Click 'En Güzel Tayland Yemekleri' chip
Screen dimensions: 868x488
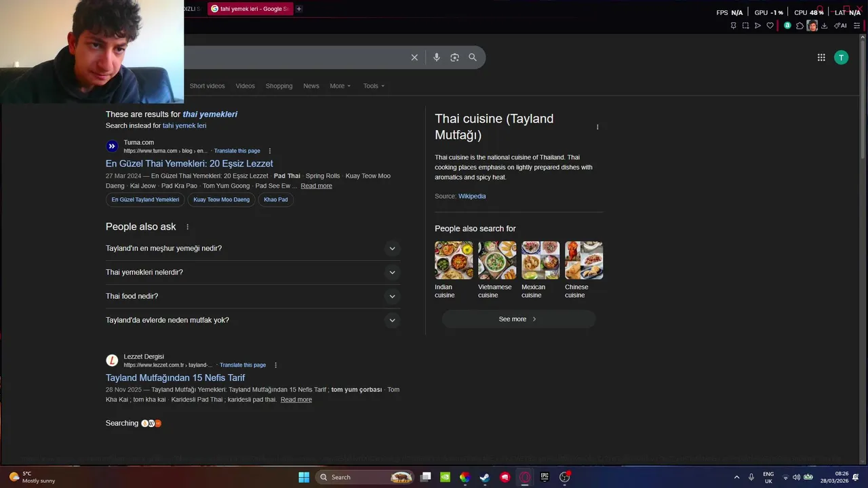pos(145,200)
